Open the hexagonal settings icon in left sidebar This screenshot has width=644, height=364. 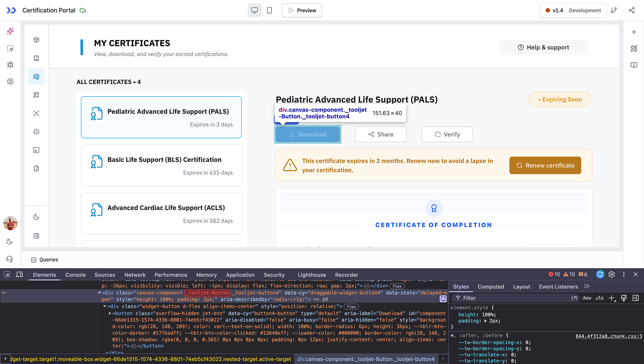coord(11,81)
